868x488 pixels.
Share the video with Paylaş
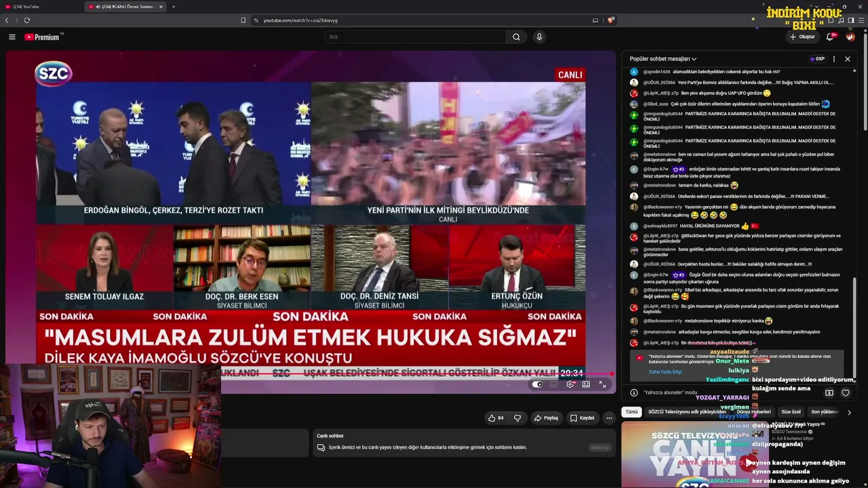545,418
